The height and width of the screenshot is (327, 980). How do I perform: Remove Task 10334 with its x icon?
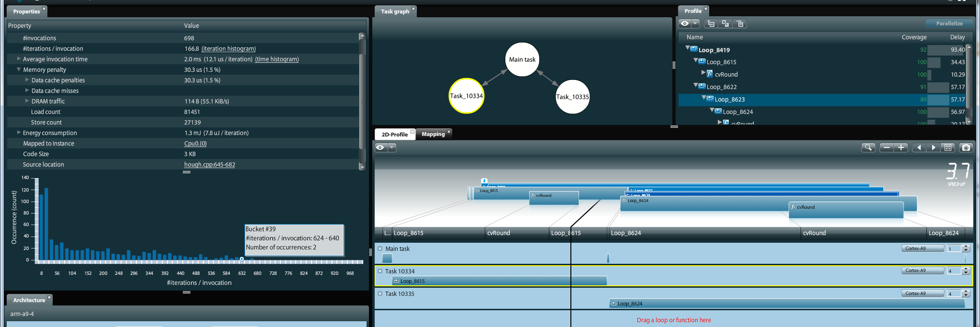(380, 271)
